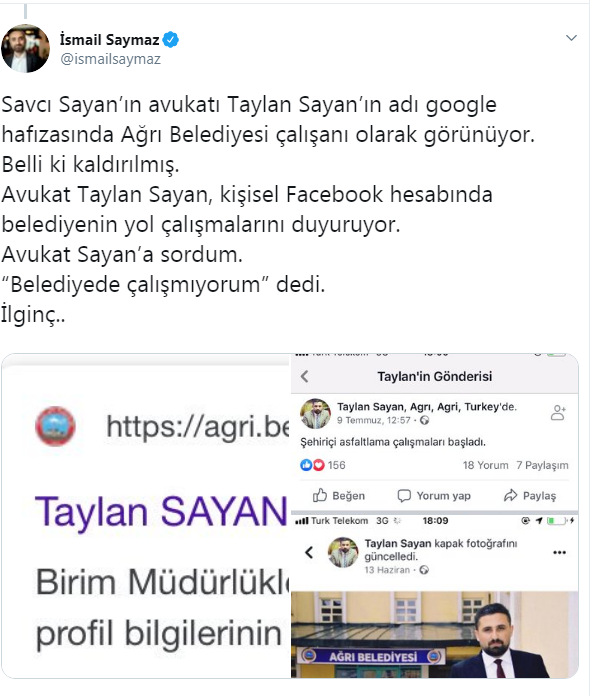Screen dimensions: 594x696
Task: Go back from Taylan'in Gönderisi header
Action: coord(305,376)
